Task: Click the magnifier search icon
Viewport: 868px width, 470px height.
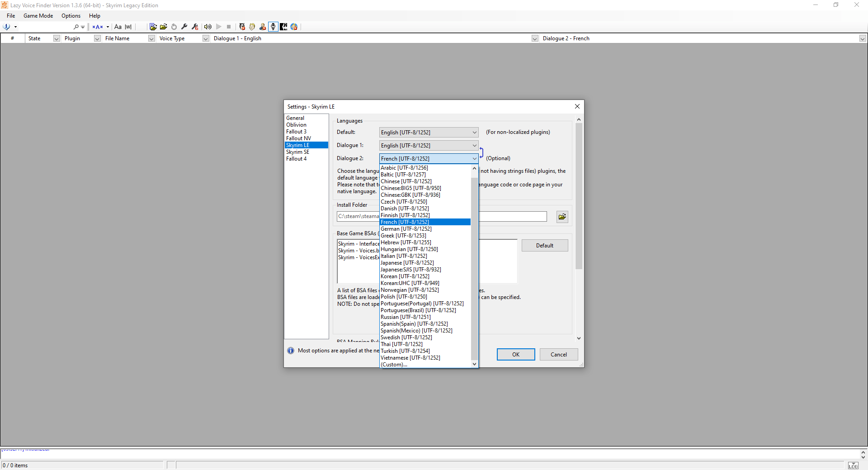Action: (x=76, y=27)
